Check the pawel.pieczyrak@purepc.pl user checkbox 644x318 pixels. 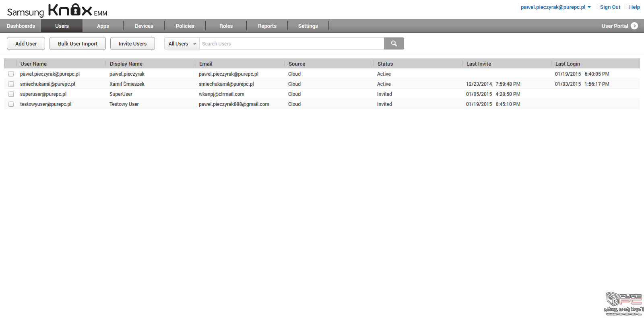11,74
